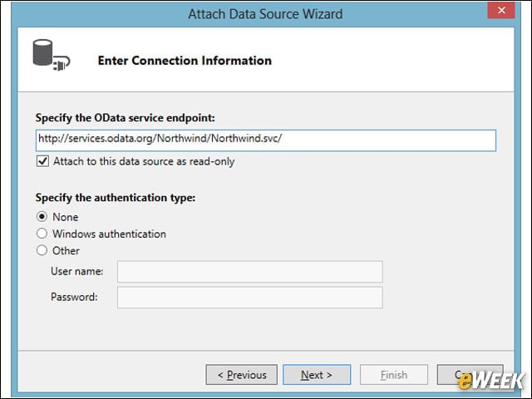Select the Other authentication radio button

pyautogui.click(x=42, y=250)
